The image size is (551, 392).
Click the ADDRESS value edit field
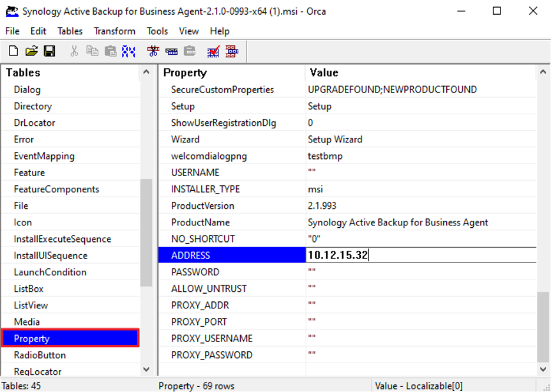(x=421, y=255)
